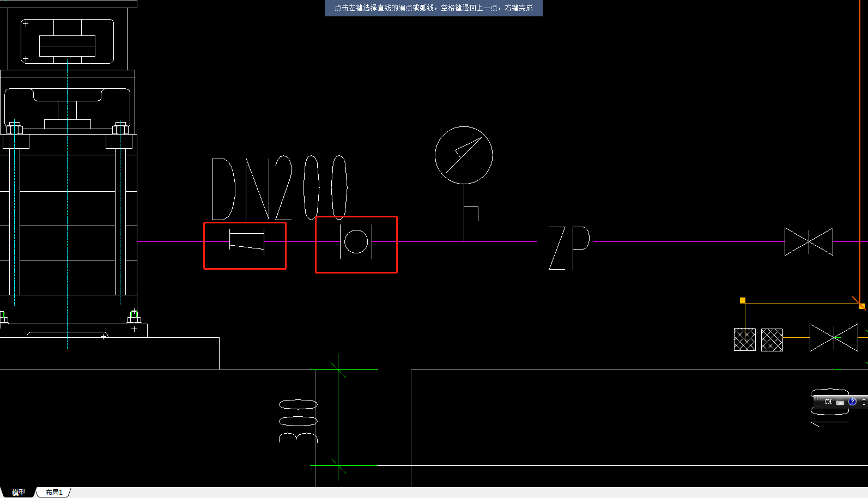
Task: Select the left cross-hatched square block
Action: (x=745, y=339)
